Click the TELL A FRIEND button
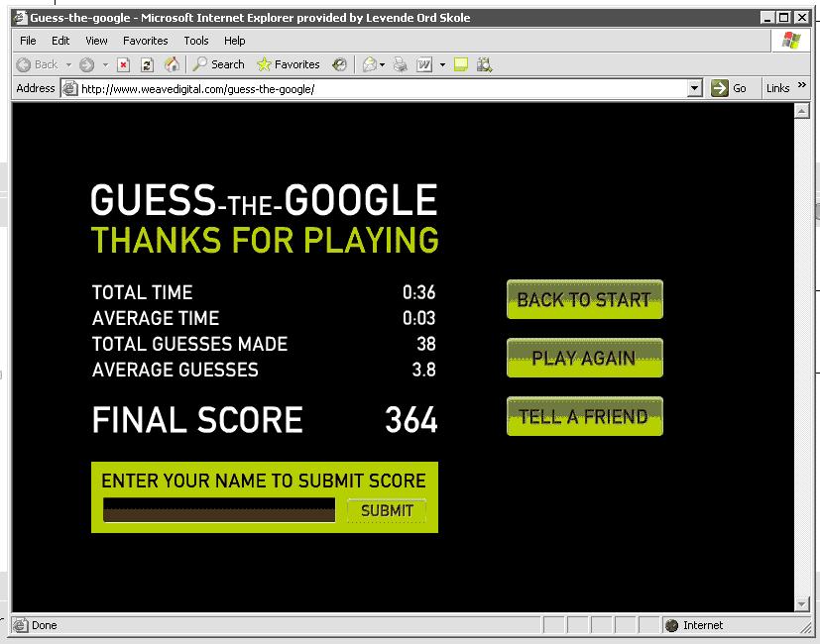 tap(585, 416)
